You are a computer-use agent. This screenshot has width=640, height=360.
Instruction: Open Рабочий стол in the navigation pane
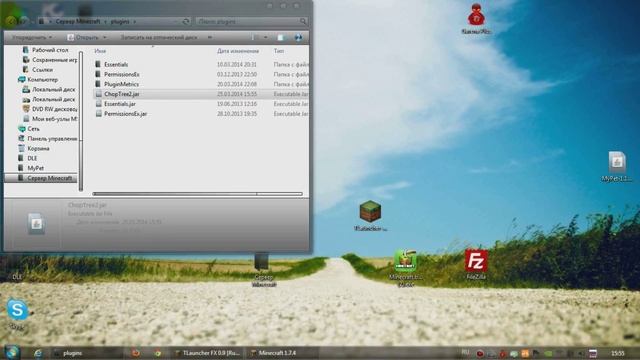50,50
